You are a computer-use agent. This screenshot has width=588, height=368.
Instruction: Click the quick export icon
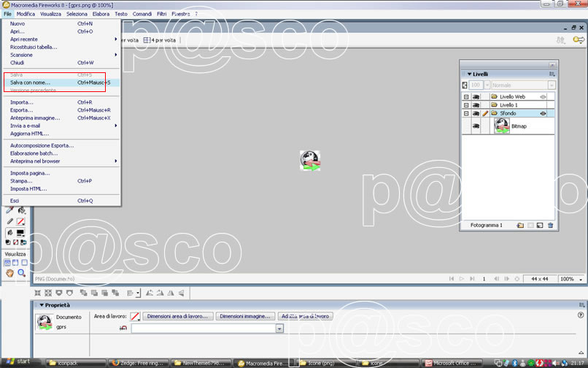click(579, 40)
